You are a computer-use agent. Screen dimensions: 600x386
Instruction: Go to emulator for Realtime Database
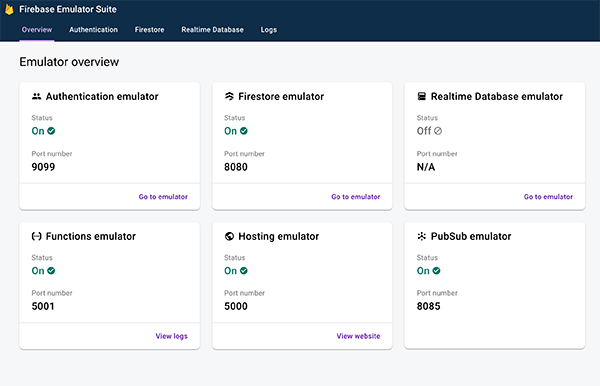[x=548, y=197]
